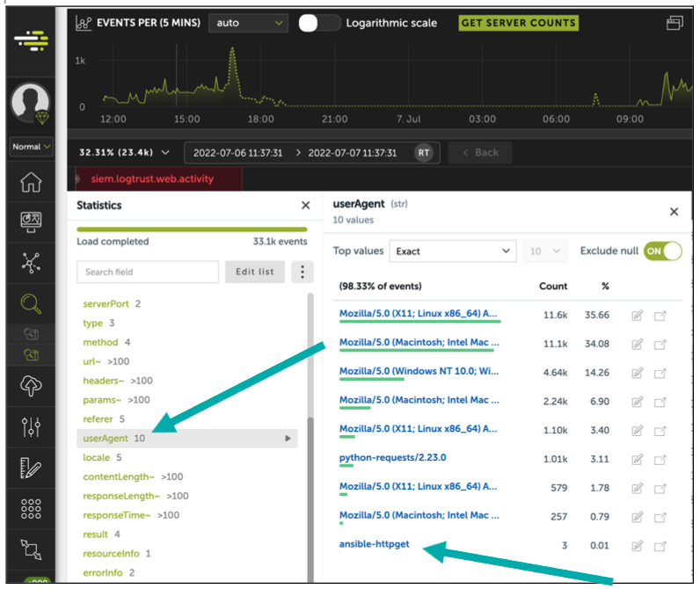Click open-external icon for ansible-httpget row

point(660,545)
